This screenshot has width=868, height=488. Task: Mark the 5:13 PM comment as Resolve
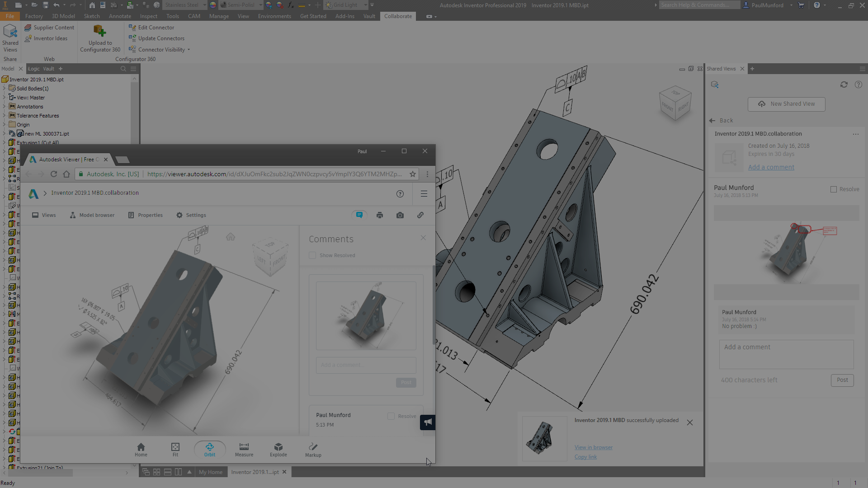(x=391, y=416)
